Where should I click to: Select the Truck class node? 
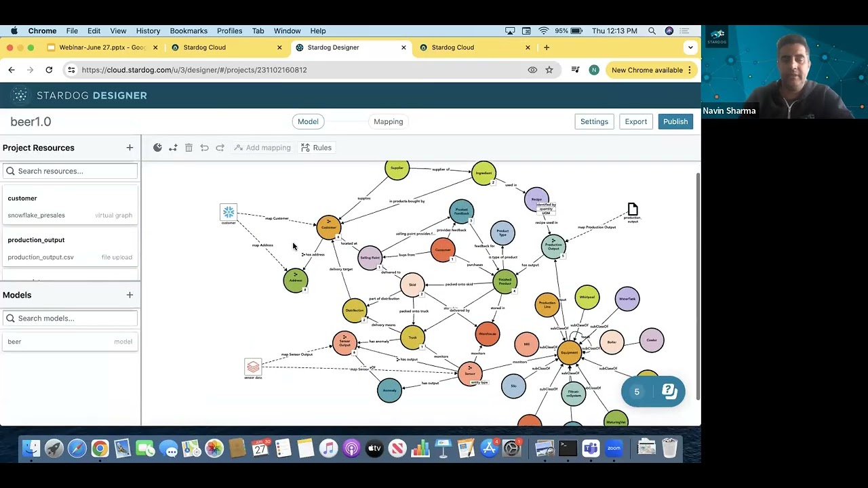[412, 338]
